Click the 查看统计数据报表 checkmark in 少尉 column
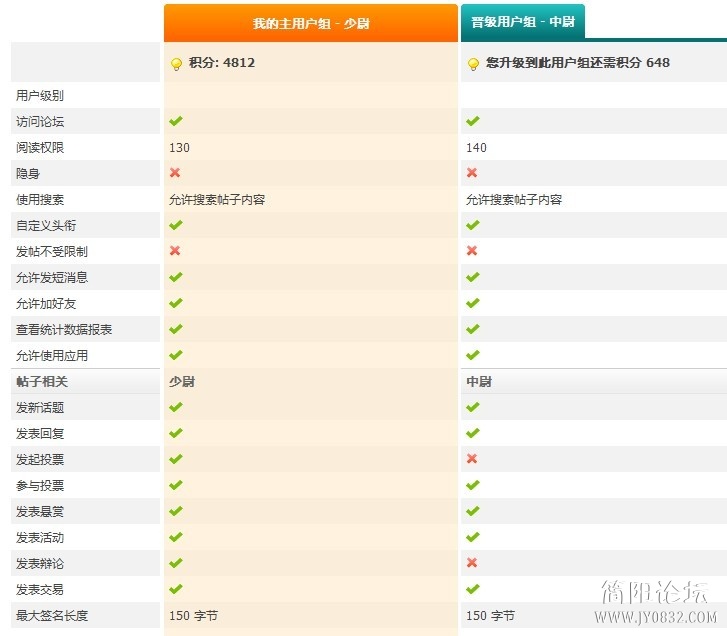727x636 pixels. 176,329
